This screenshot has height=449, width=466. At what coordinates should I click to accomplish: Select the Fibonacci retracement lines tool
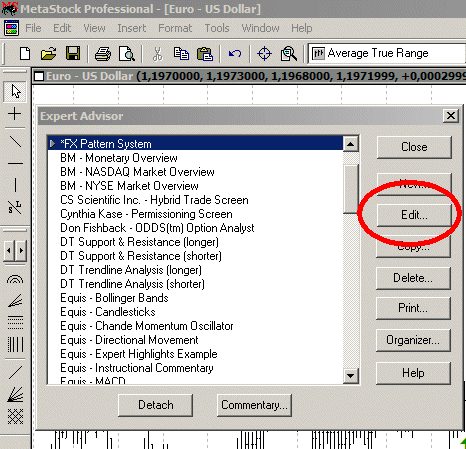[x=15, y=322]
